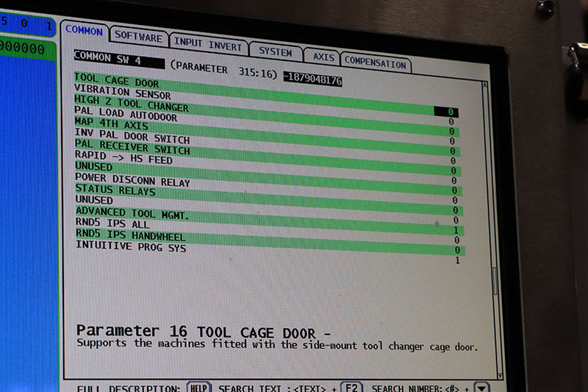588x392 pixels.
Task: Select the INV PAL DOOR SWITCH row label
Action: (x=132, y=136)
